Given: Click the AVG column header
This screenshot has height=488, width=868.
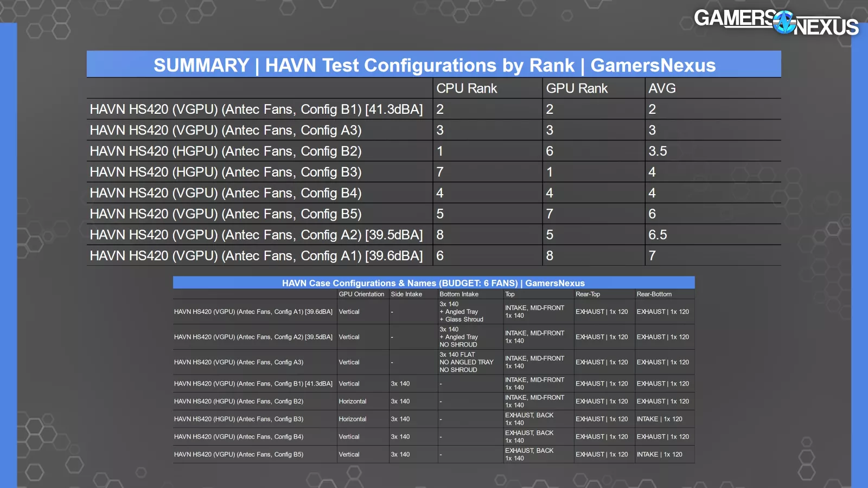Looking at the screenshot, I should click(662, 88).
